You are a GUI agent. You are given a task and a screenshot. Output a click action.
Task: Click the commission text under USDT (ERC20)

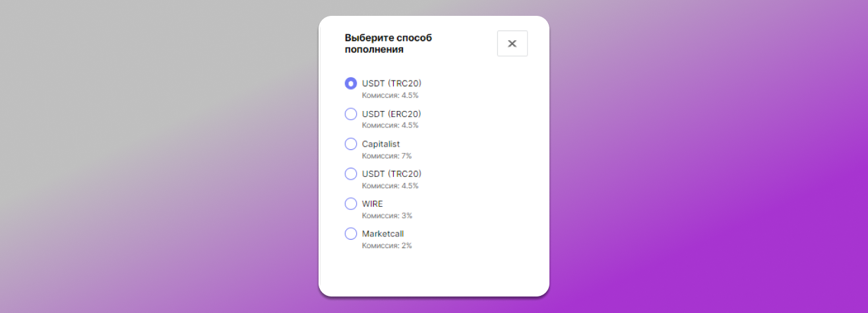[x=390, y=125]
